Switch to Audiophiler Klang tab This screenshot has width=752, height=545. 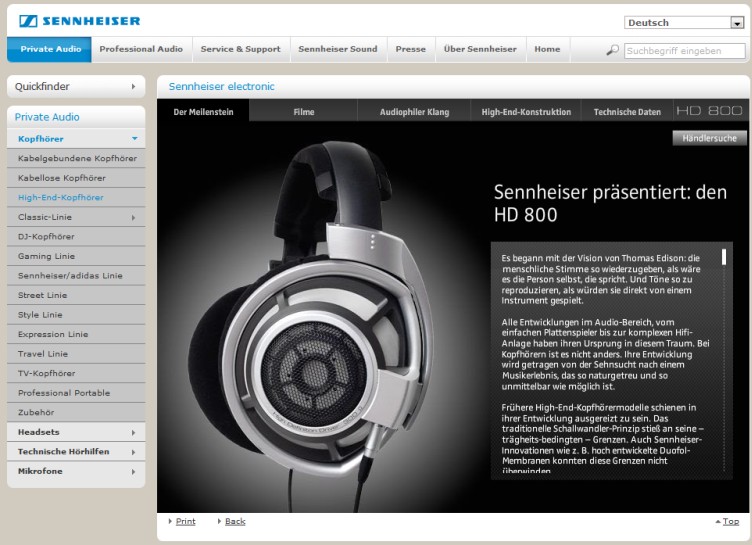[x=414, y=112]
